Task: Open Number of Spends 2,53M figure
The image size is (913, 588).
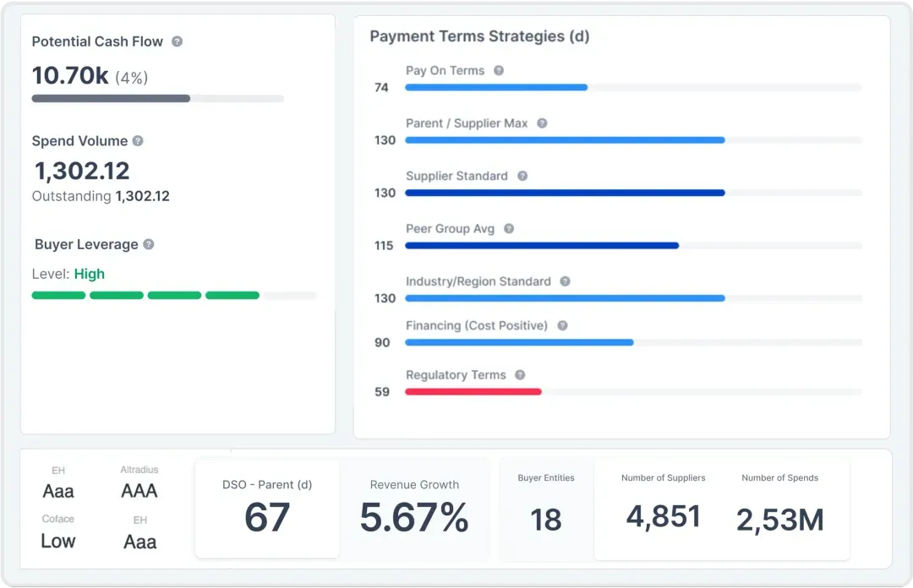Action: (779, 520)
